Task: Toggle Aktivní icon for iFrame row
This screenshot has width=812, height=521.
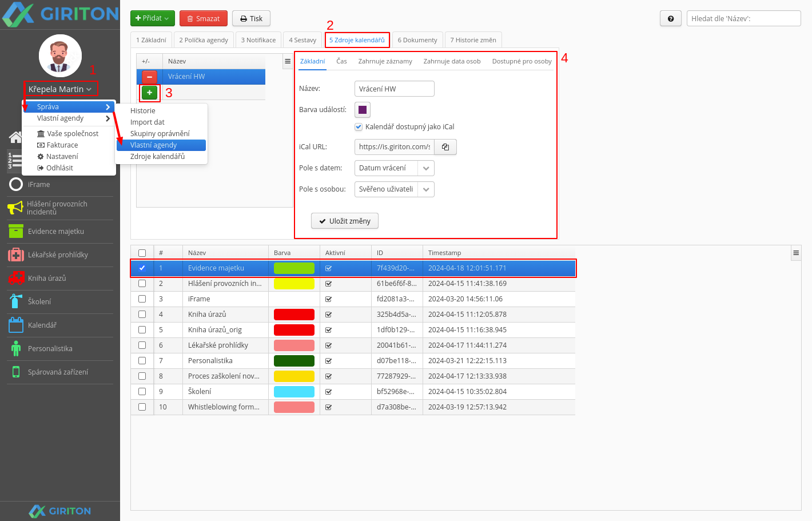Action: click(328, 299)
